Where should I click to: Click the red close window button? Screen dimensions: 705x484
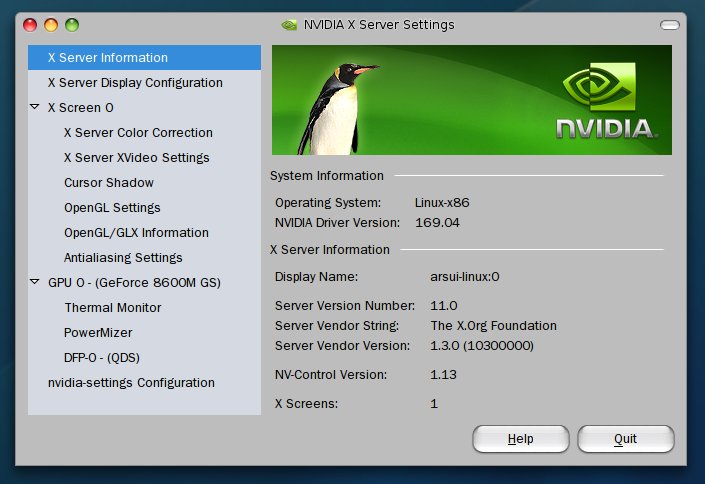point(30,25)
